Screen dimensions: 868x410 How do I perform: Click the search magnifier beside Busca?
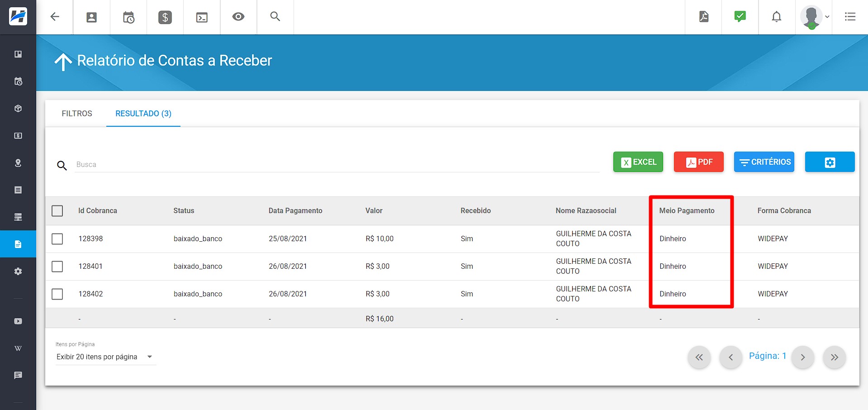(62, 165)
